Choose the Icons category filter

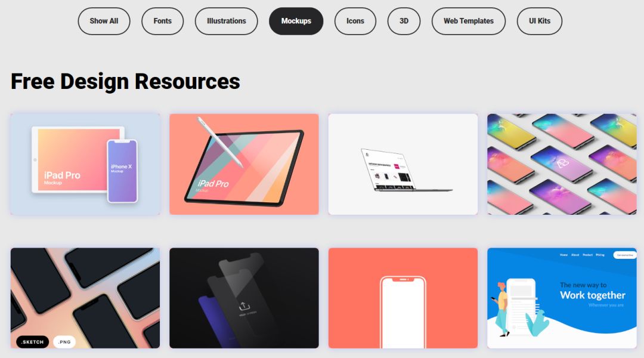pyautogui.click(x=355, y=21)
